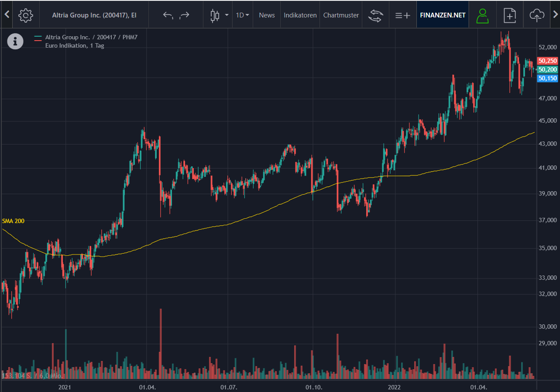Screen dimensions: 560x392
Task: Click the right chevron at the toolbar end
Action: coord(555,15)
